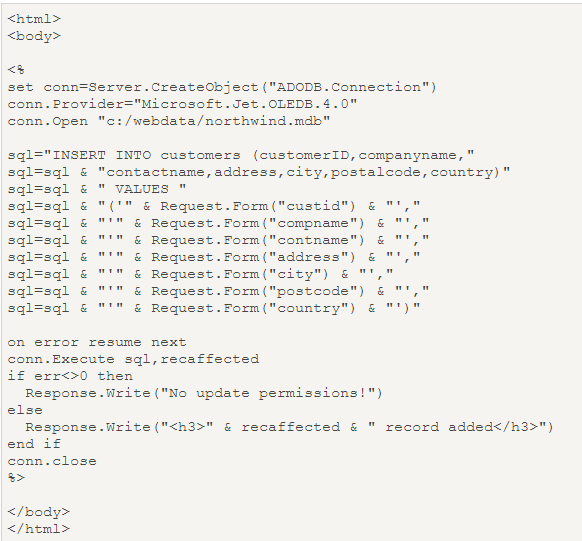Click the conn.Execute sql,recaffected line

click(133, 359)
